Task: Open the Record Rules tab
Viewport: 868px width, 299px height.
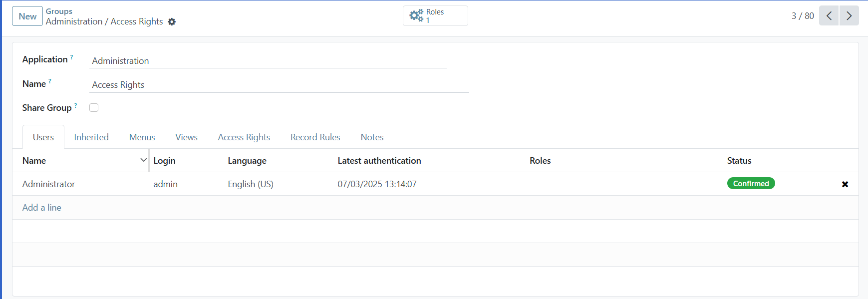Action: click(315, 137)
